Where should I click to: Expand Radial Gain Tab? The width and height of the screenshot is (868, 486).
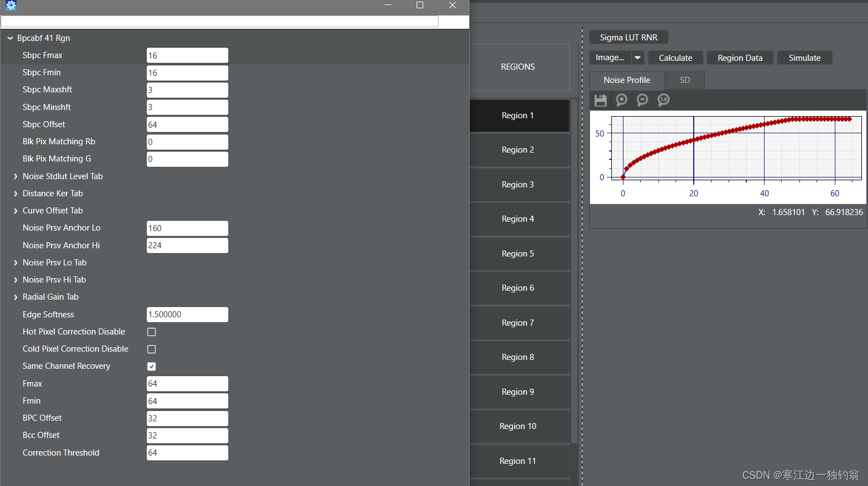click(x=15, y=297)
